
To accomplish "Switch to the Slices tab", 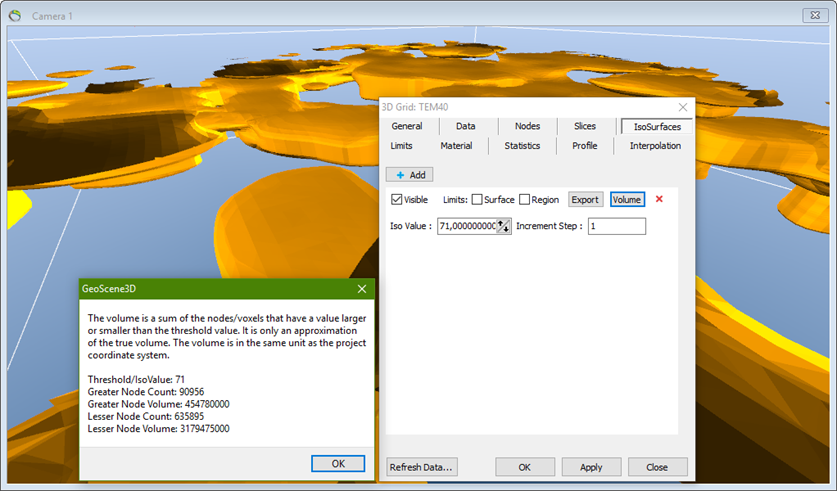I will click(x=585, y=126).
